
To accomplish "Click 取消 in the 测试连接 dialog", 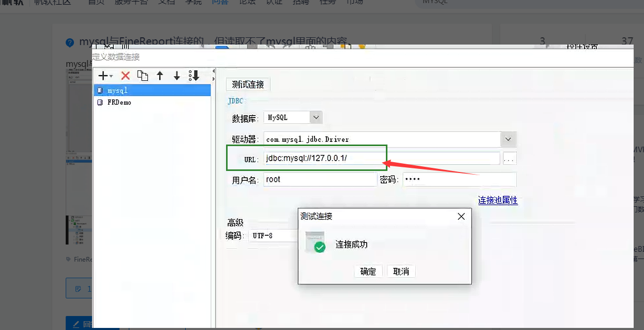I will (401, 271).
